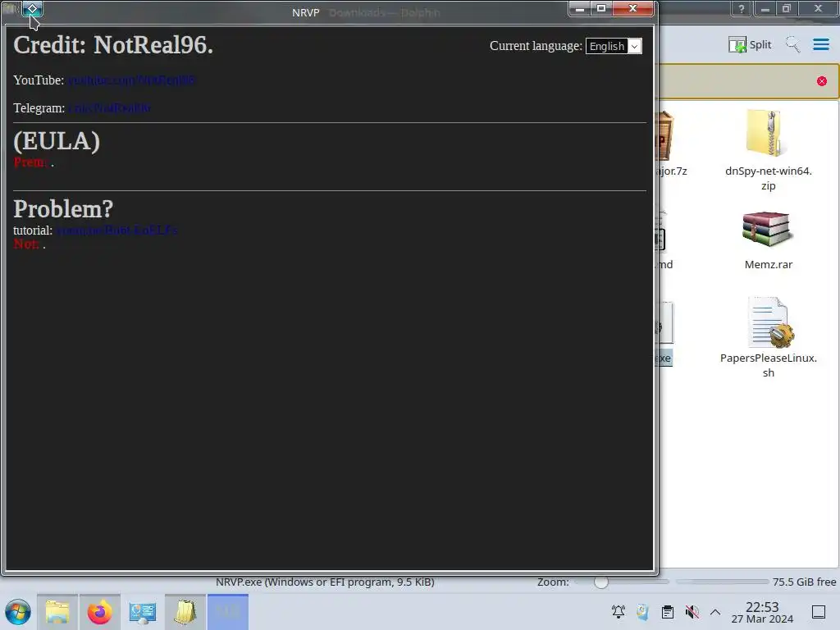The image size is (840, 630).
Task: Click the 75.5 GiB free space bar
Action: point(722,582)
